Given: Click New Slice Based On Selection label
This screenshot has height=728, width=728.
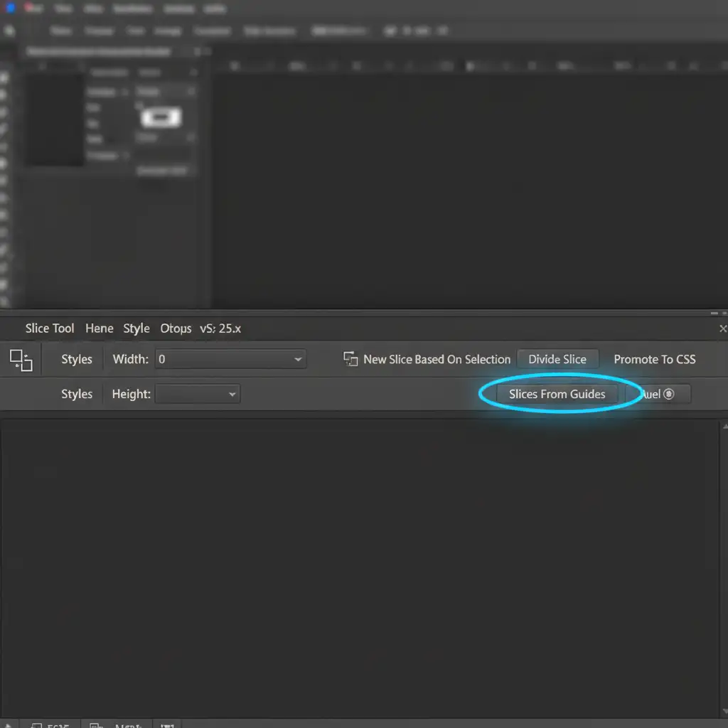Looking at the screenshot, I should (437, 359).
